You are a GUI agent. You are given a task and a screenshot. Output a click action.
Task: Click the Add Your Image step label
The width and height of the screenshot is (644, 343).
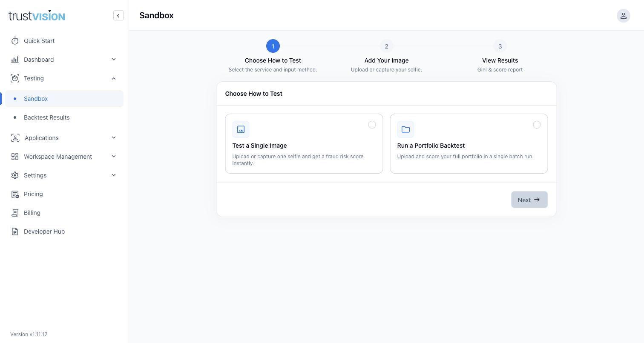[x=386, y=60]
